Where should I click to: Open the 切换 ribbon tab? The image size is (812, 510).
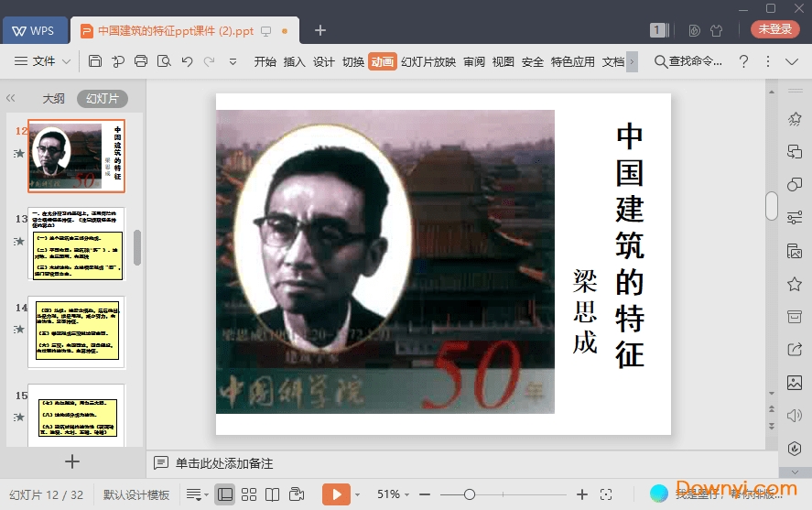click(353, 61)
